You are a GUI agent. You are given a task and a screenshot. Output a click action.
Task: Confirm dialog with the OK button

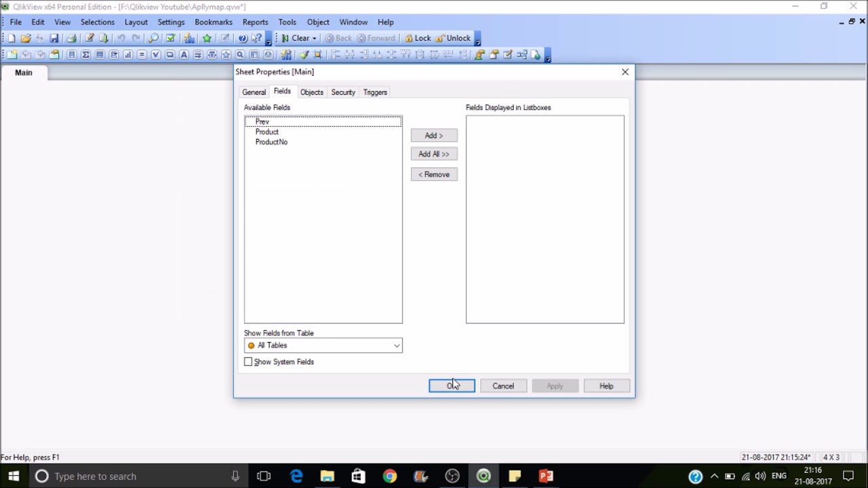point(452,386)
